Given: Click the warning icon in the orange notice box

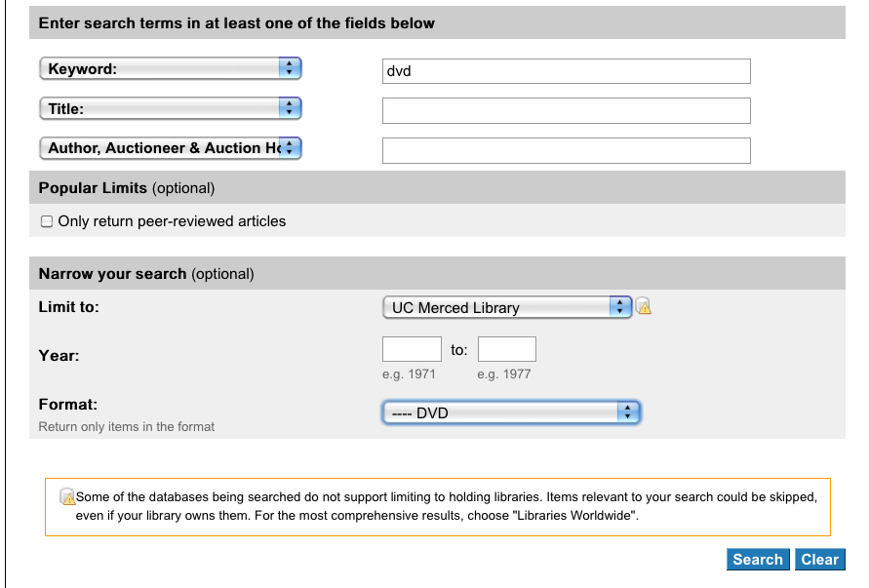Looking at the screenshot, I should point(67,496).
